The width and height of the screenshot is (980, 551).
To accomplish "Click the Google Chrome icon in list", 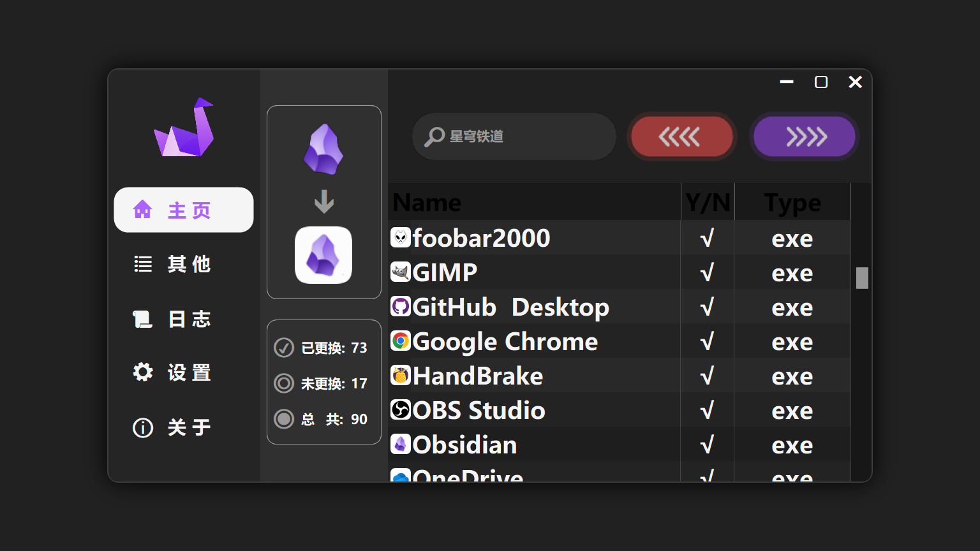I will click(x=400, y=341).
